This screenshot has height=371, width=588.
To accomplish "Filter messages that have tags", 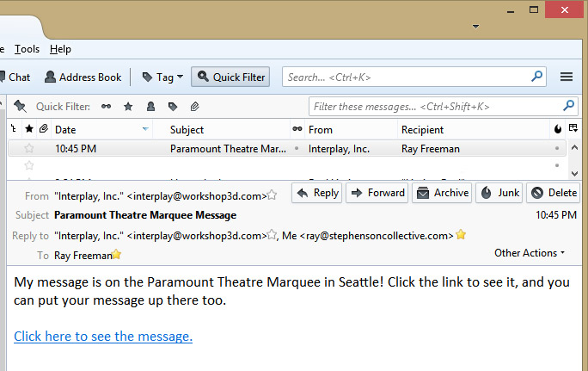I will click(173, 107).
